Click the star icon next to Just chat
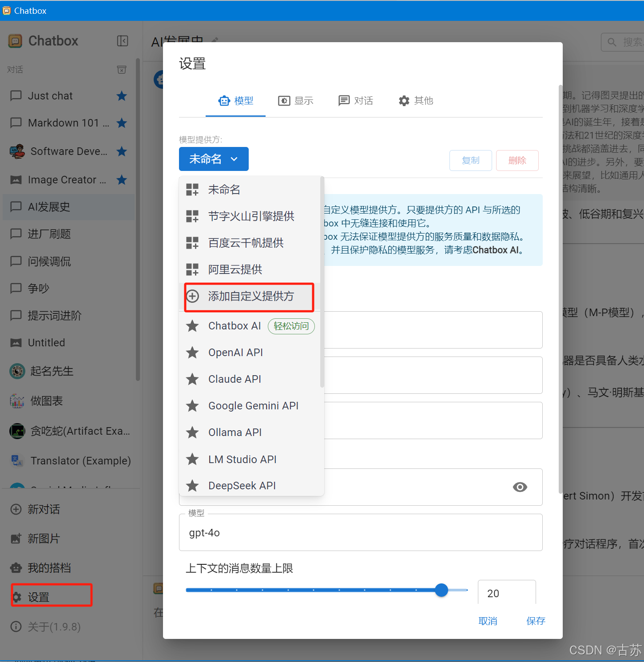This screenshot has height=662, width=644. point(122,96)
